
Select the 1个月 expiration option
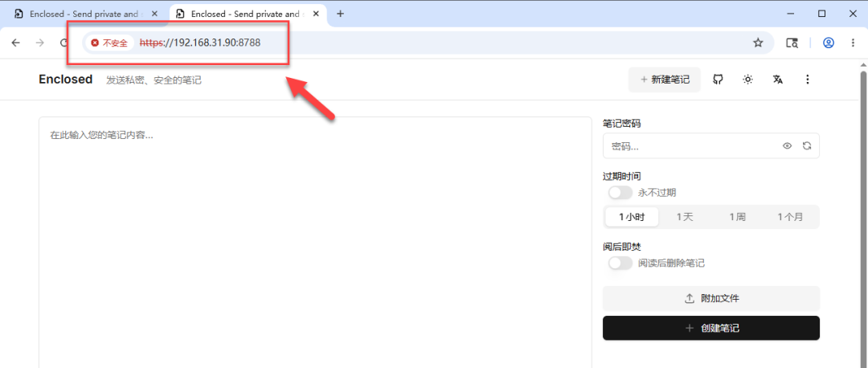pyautogui.click(x=790, y=217)
